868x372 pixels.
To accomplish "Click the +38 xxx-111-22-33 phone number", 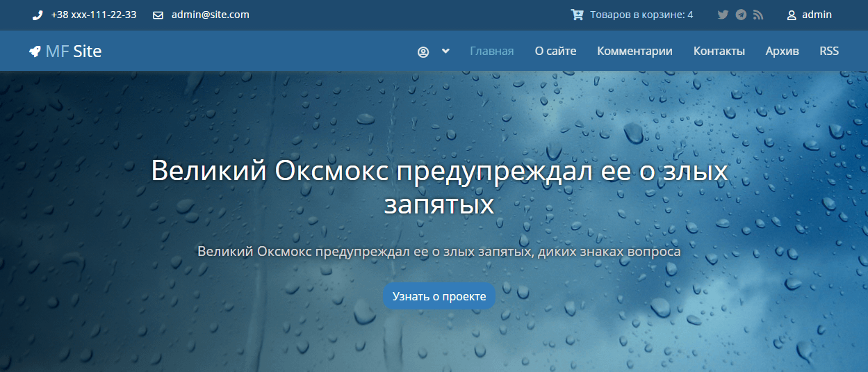I will click(94, 15).
